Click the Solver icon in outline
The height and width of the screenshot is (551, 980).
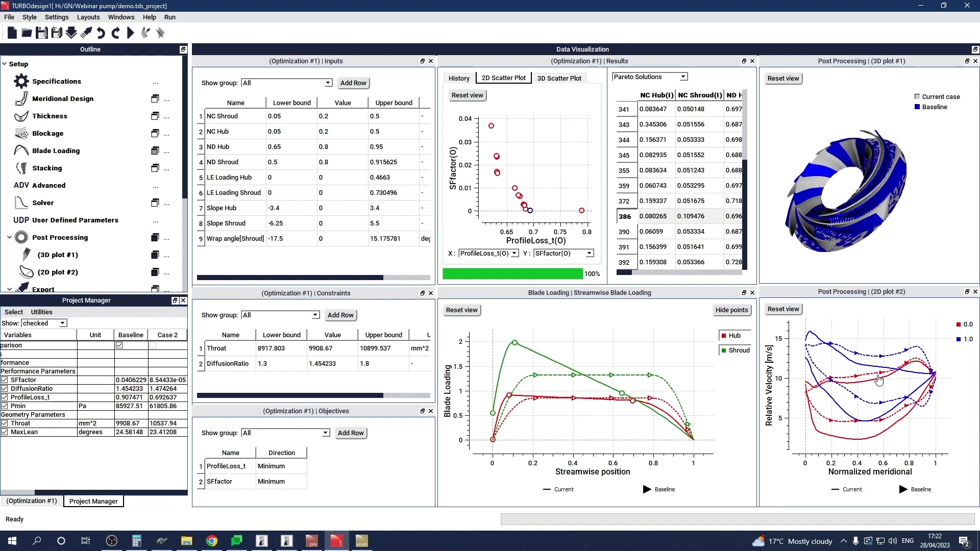pyautogui.click(x=21, y=203)
